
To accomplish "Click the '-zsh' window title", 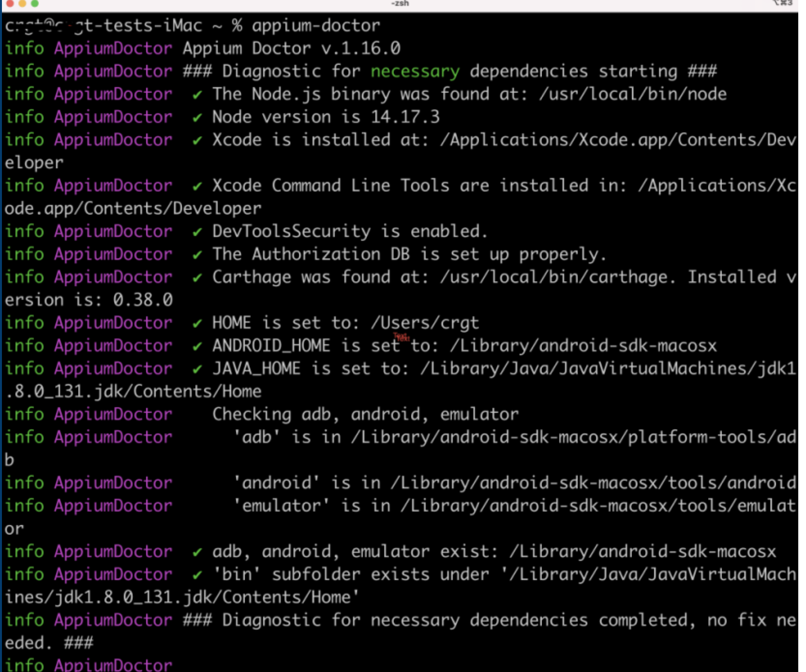I will pyautogui.click(x=400, y=3).
